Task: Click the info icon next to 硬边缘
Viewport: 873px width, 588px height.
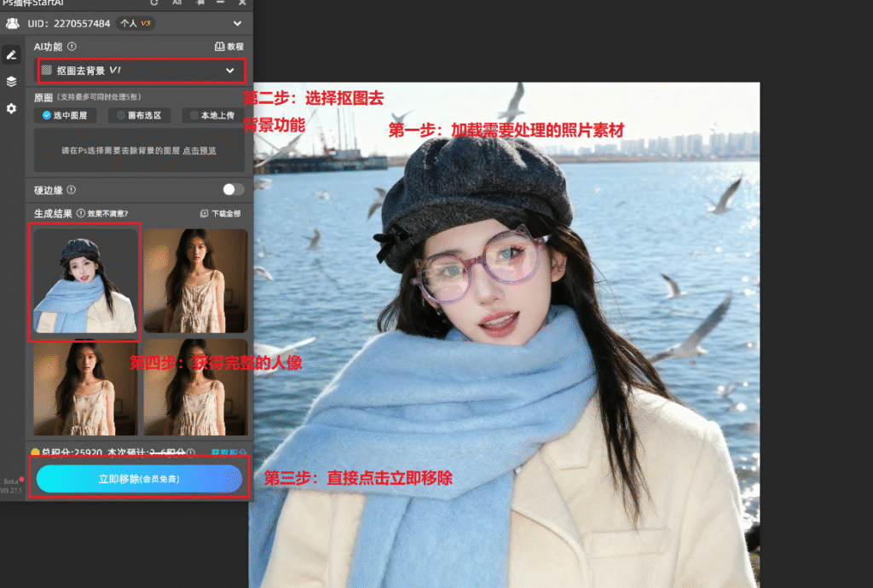Action: click(x=71, y=190)
